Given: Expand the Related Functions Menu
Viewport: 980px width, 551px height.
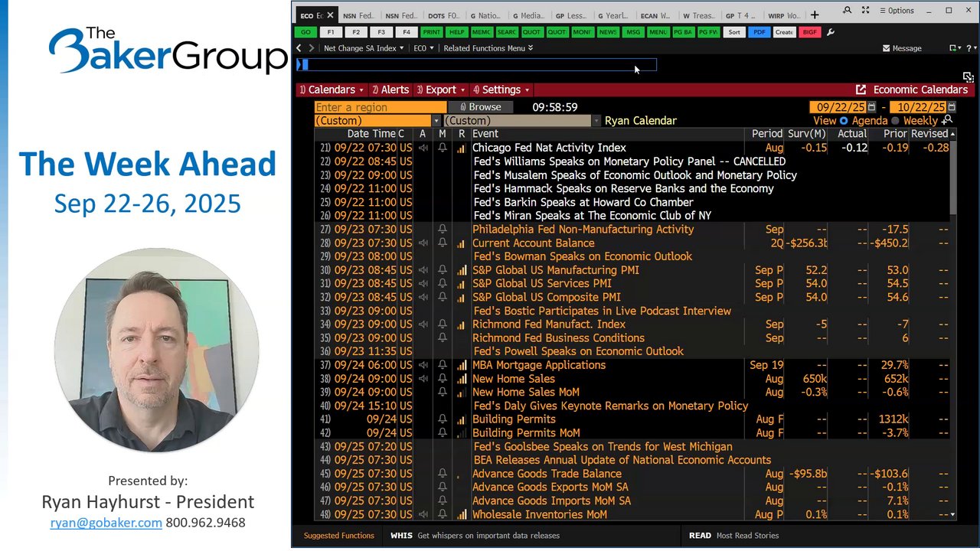Looking at the screenshot, I should (488, 48).
